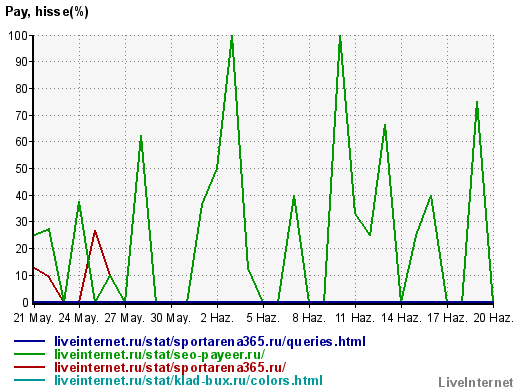Open the sportarena365.ru/queries.html legend link
The width and height of the screenshot is (520, 392).
(210, 342)
